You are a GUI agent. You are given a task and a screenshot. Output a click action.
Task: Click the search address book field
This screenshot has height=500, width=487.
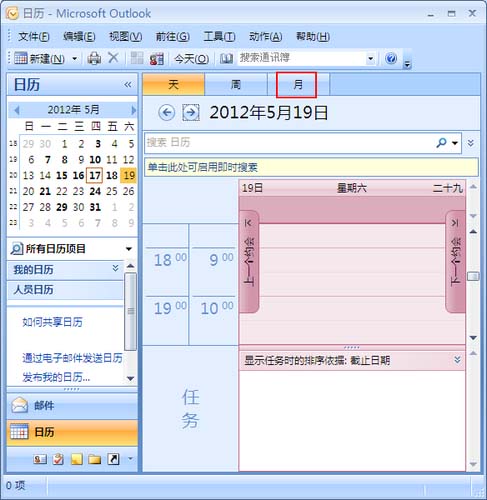pyautogui.click(x=301, y=59)
